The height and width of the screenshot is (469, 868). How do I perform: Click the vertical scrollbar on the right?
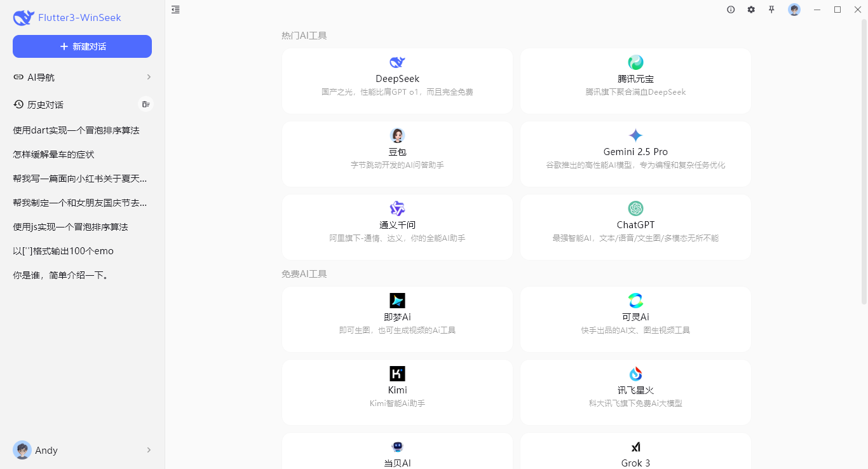(x=864, y=127)
